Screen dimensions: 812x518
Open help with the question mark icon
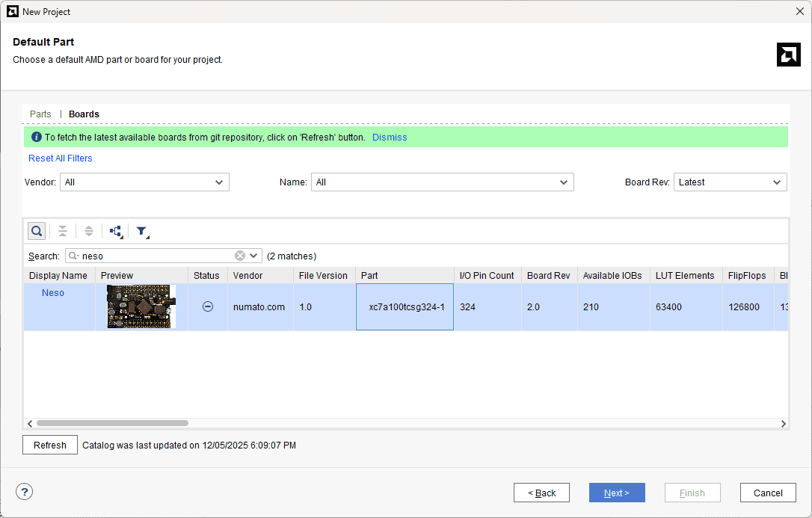coord(25,492)
